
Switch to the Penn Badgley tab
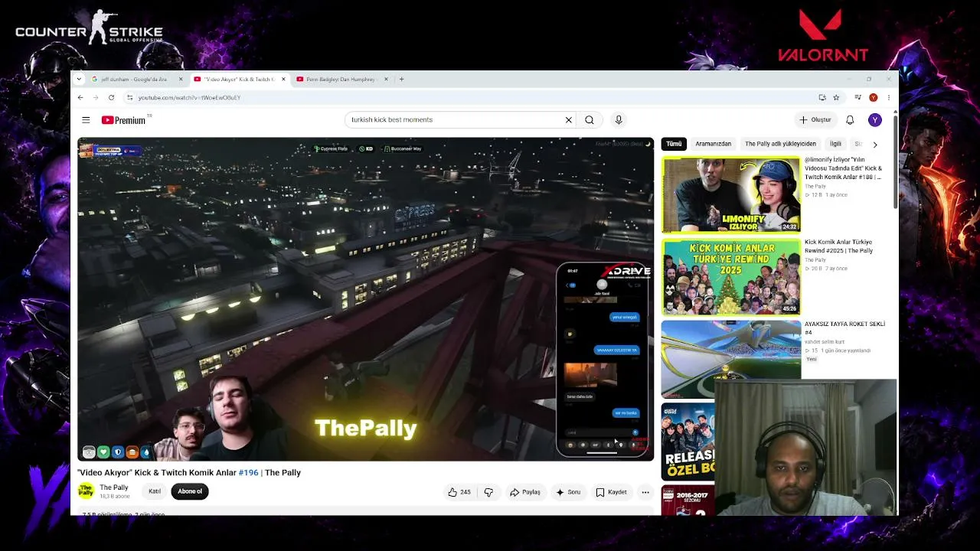341,79
